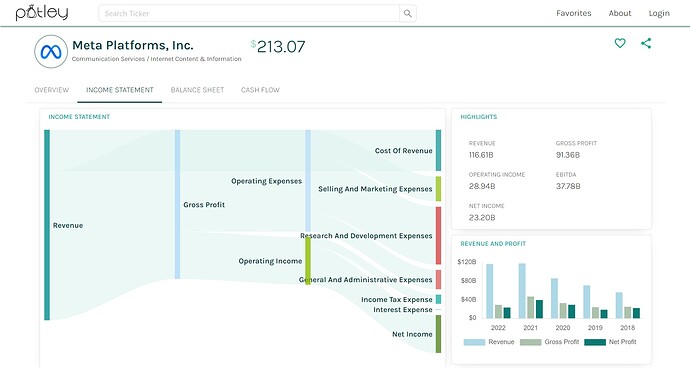Add Meta to favorites with heart icon

620,43
